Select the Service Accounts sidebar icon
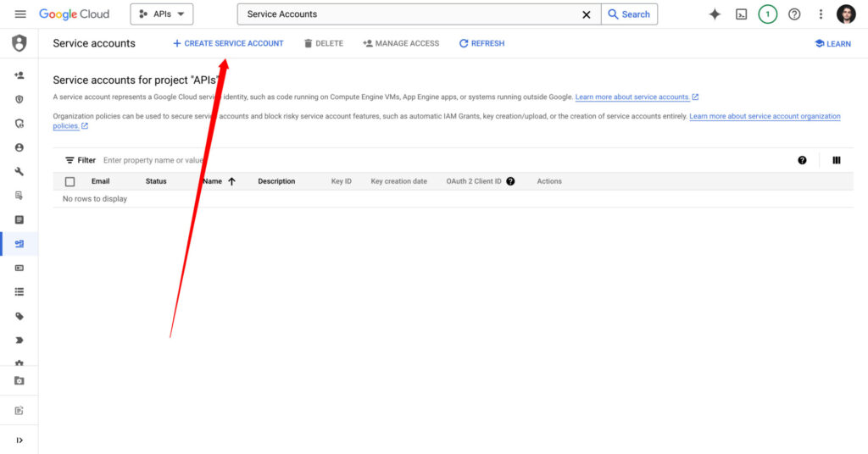The width and height of the screenshot is (868, 454). point(19,244)
